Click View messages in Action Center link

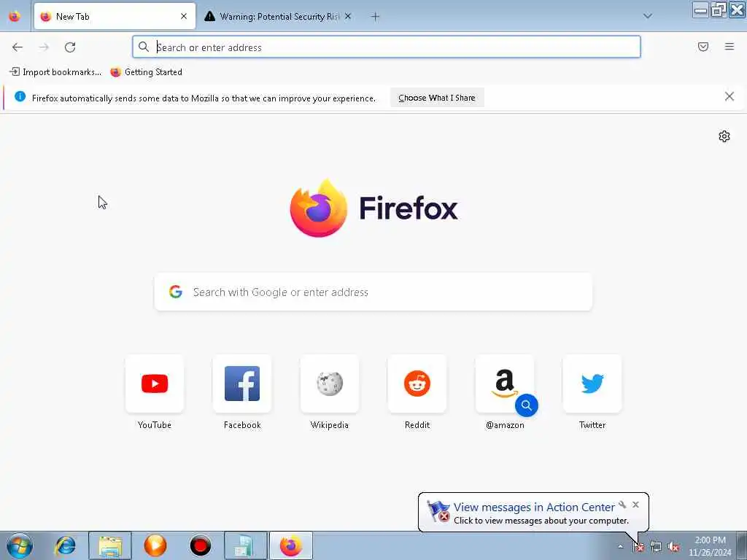(534, 507)
